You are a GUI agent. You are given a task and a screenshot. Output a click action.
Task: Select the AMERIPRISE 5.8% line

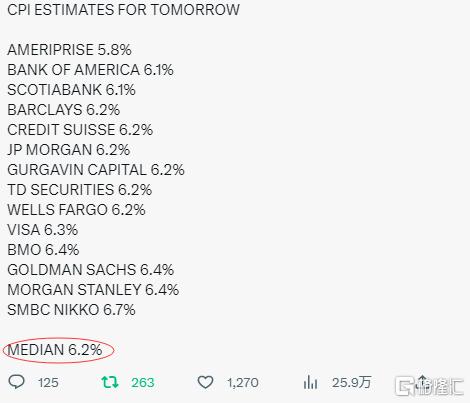[x=69, y=50]
